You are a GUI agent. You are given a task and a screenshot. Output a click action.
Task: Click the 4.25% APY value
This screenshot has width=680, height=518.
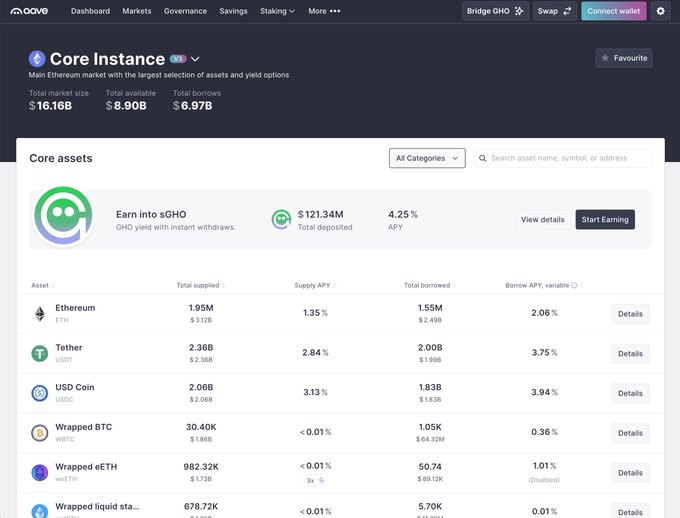click(403, 214)
